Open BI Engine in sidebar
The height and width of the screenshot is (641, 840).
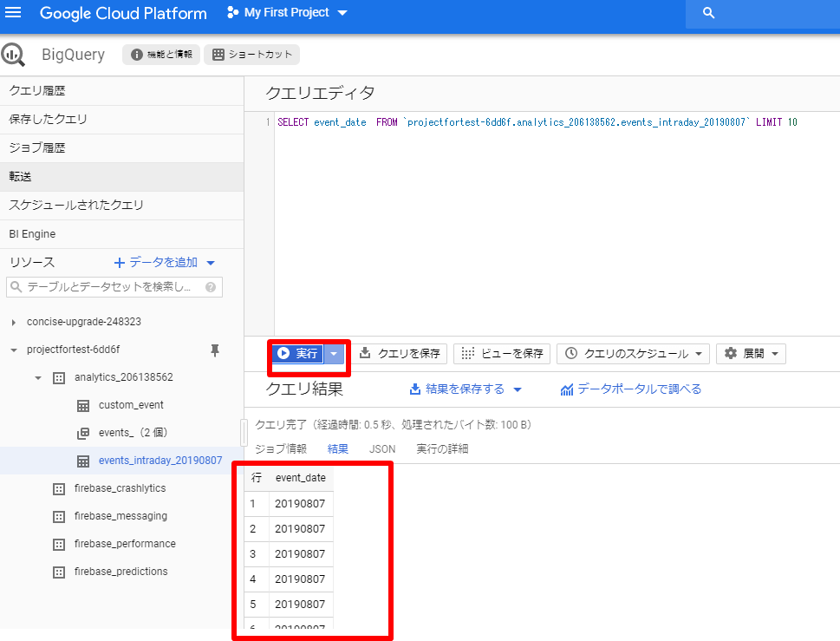click(121, 233)
